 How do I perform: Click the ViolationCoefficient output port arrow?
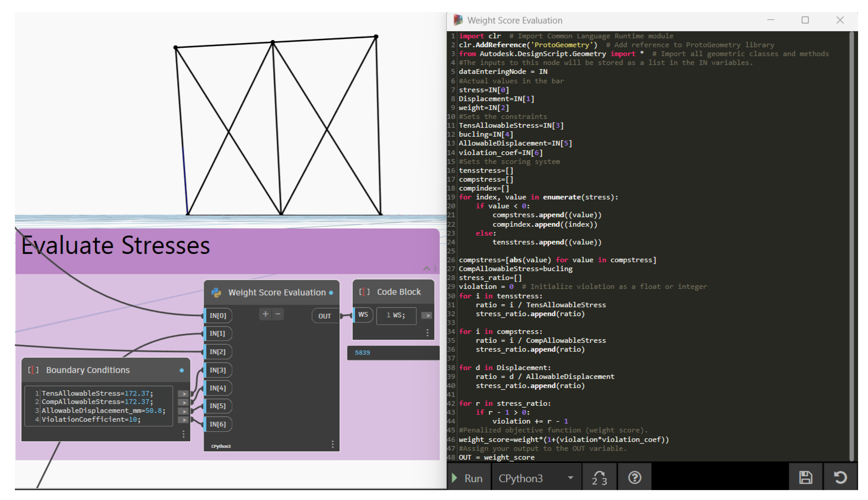click(184, 420)
